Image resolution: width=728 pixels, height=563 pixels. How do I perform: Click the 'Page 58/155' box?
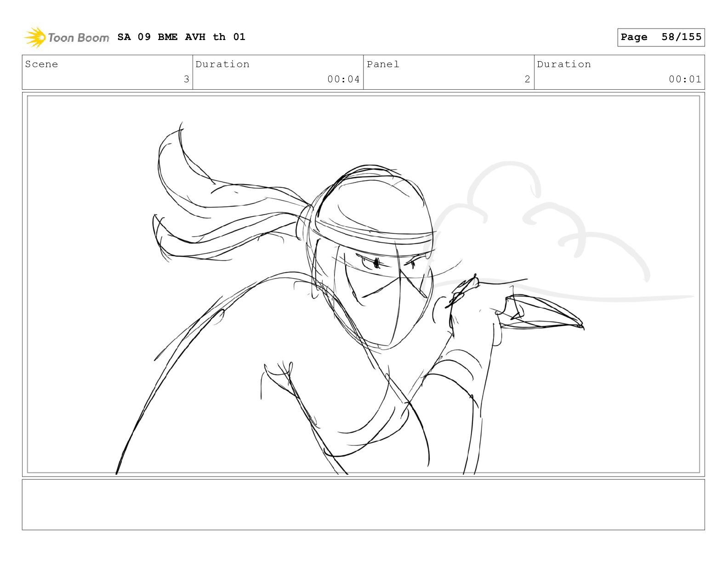point(661,37)
